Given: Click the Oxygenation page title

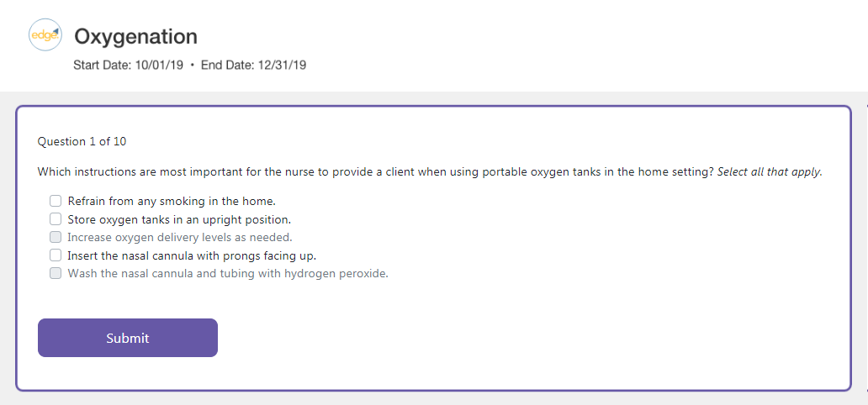Looking at the screenshot, I should pyautogui.click(x=136, y=37).
